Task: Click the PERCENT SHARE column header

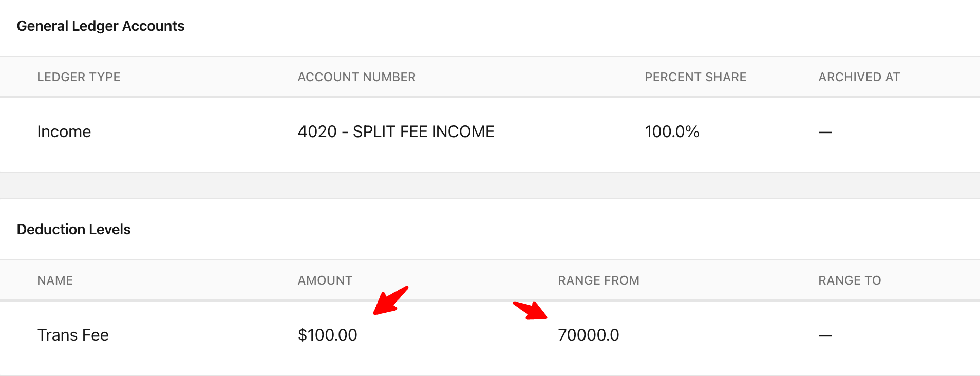Action: coord(695,77)
